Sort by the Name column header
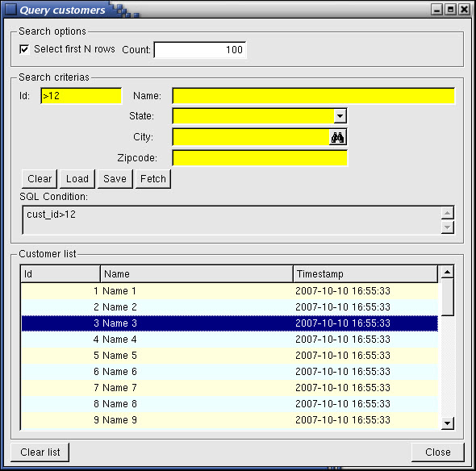This screenshot has height=471, width=476. pos(197,274)
